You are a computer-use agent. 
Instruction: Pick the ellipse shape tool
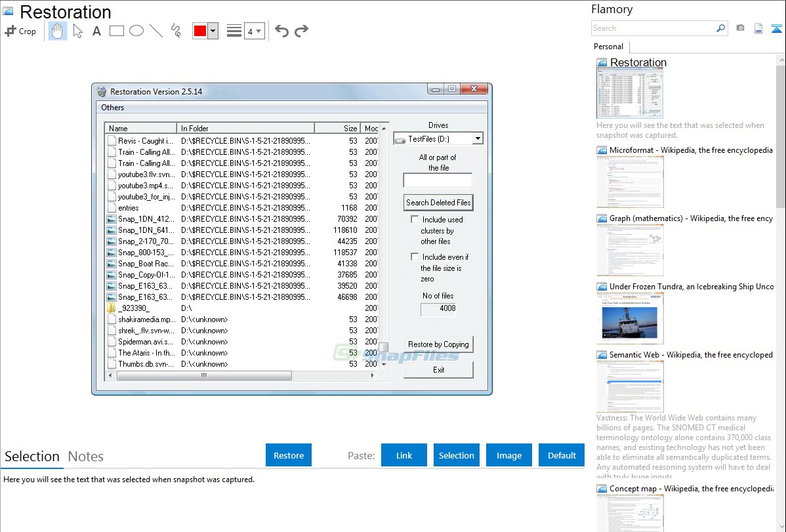point(136,31)
